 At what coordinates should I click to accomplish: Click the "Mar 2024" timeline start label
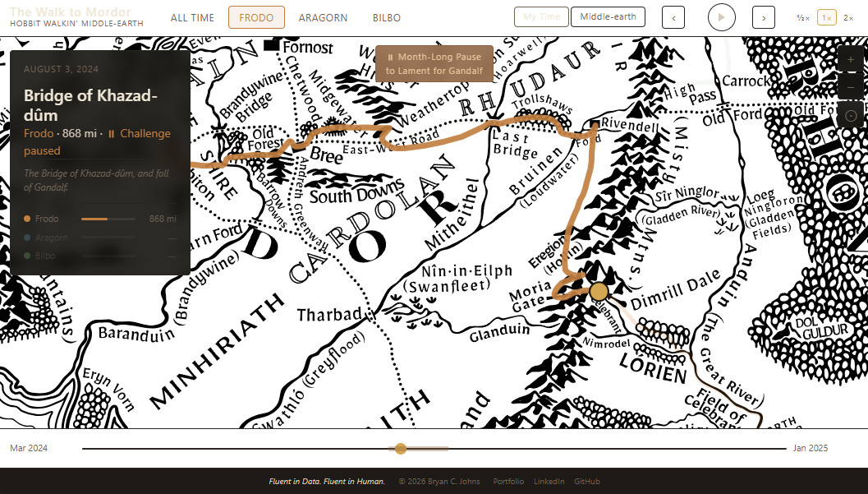tap(29, 448)
